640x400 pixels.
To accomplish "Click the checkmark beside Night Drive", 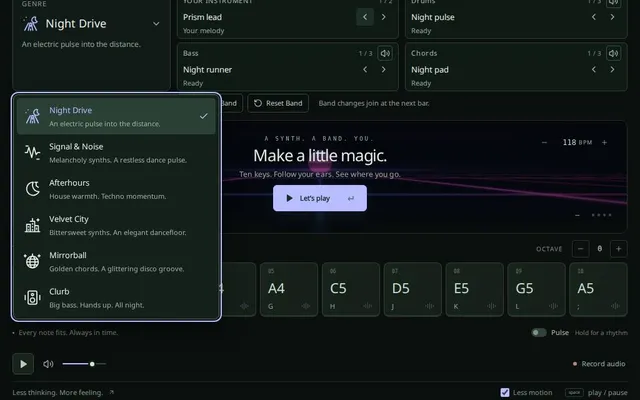I will 203,116.
